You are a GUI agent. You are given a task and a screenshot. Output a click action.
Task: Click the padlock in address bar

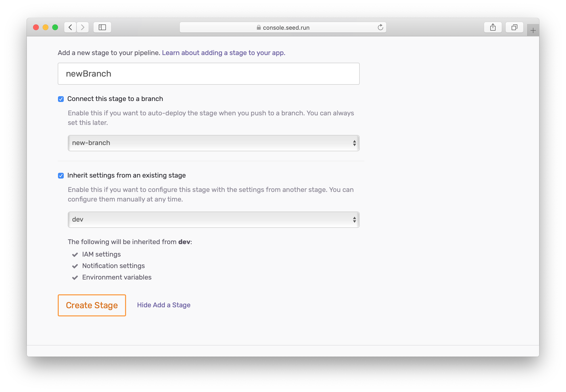tap(258, 28)
